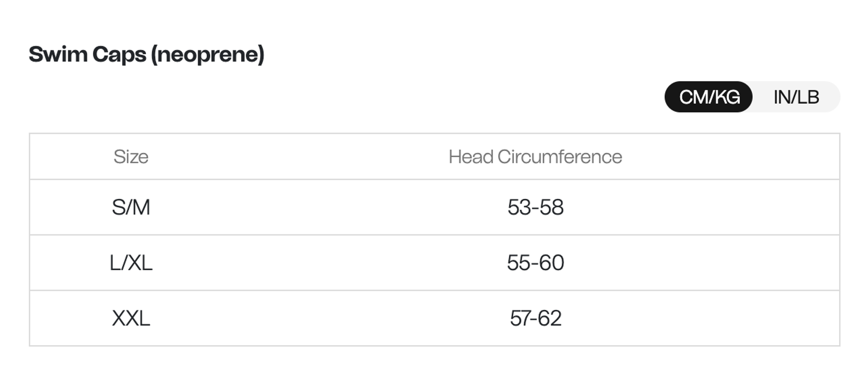Click the word "Swim" in the title
This screenshot has width=868, height=375.
(58, 54)
